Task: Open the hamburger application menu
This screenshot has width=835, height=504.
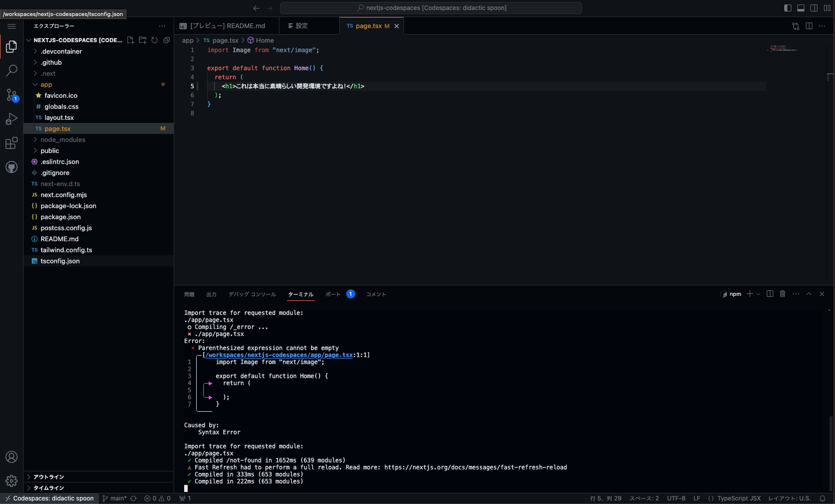Action: tap(12, 26)
